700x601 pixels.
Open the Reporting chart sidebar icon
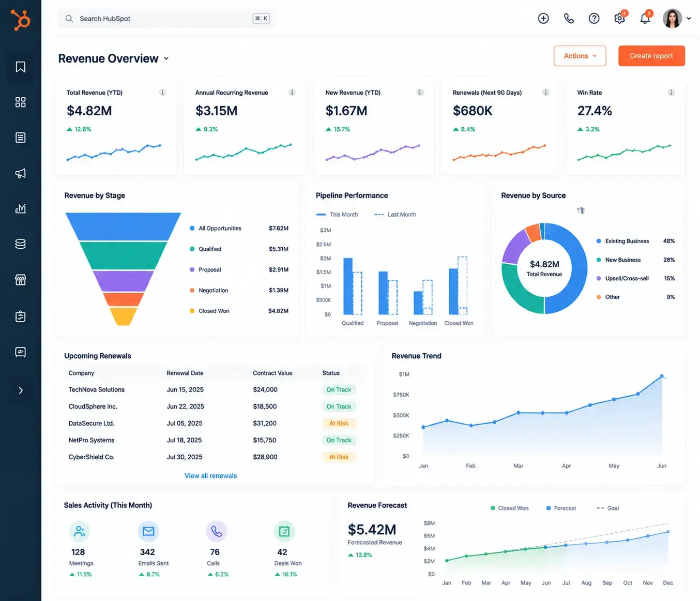point(21,208)
